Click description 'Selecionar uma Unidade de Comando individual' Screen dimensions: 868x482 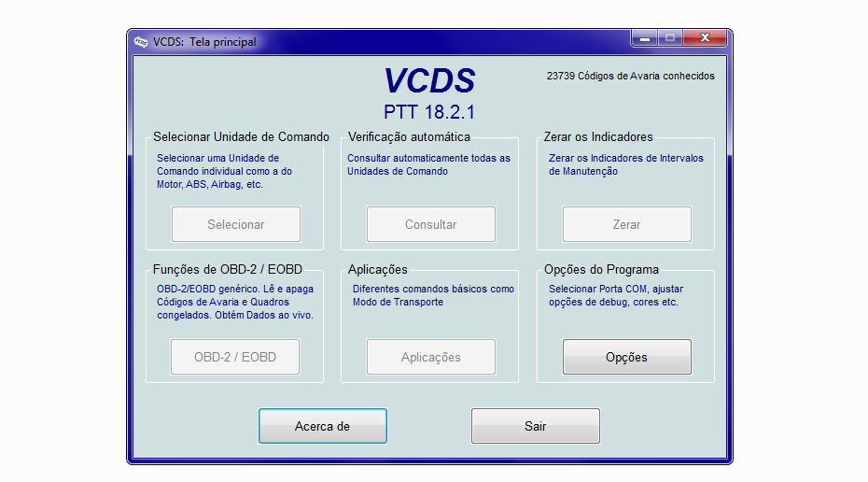(x=224, y=171)
